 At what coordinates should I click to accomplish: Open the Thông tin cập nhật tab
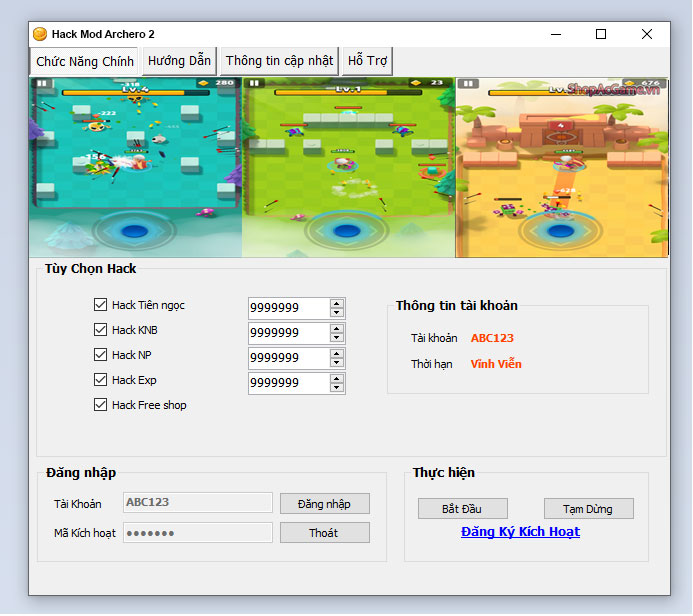(279, 61)
